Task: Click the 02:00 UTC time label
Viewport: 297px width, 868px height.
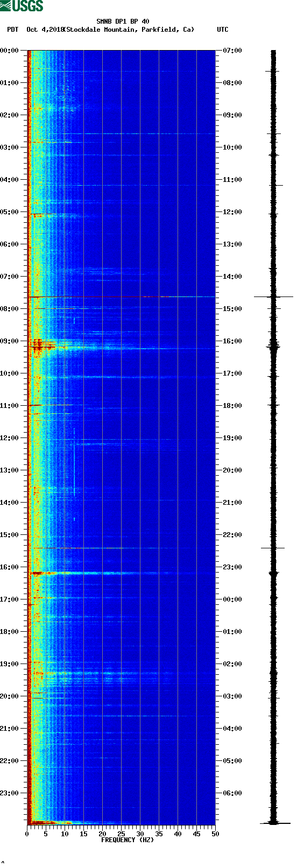Action: (x=232, y=664)
